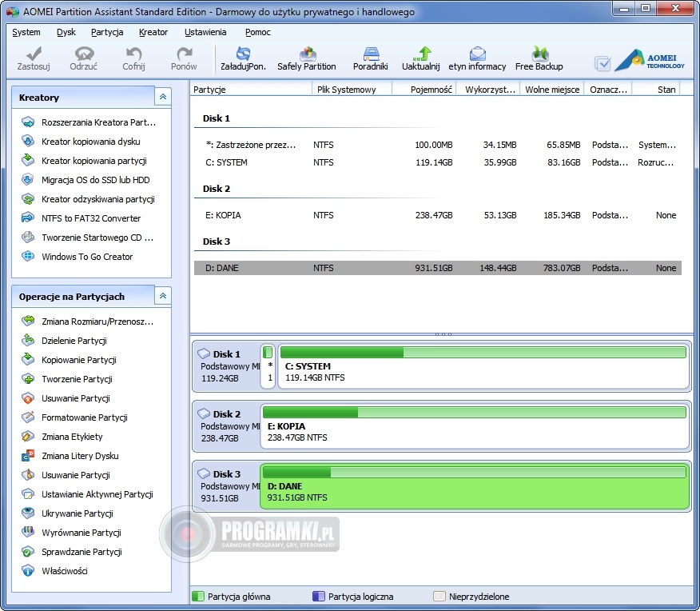This screenshot has width=700, height=611.
Task: Sort by the Partycje column header
Action: [x=251, y=90]
